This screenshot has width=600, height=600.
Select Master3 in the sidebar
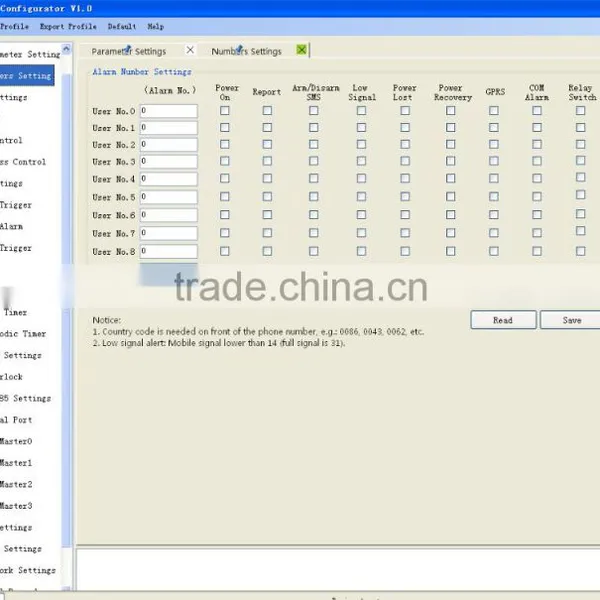coord(16,505)
